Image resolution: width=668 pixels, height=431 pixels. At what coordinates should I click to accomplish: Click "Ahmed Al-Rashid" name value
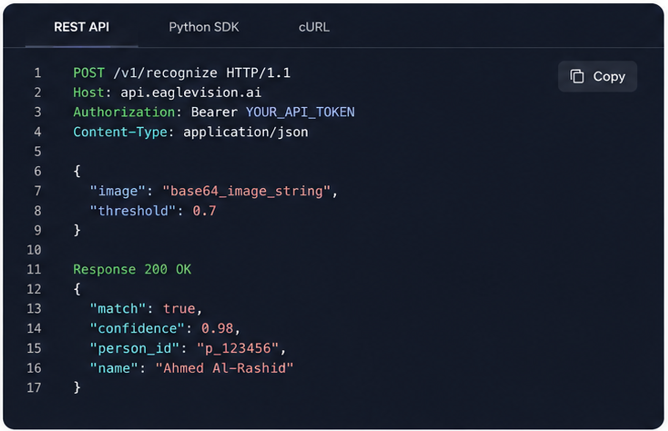[x=224, y=368]
